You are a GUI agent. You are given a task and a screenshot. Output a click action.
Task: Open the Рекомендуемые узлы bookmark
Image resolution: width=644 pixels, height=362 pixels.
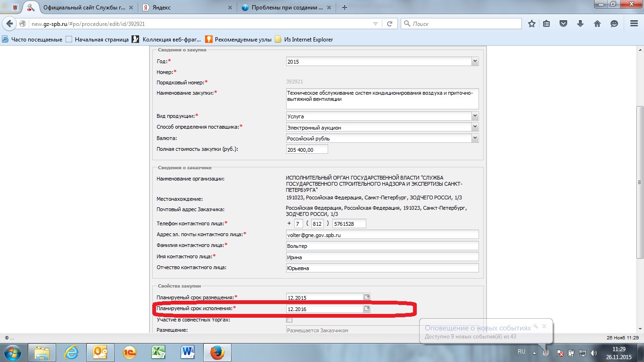click(238, 40)
